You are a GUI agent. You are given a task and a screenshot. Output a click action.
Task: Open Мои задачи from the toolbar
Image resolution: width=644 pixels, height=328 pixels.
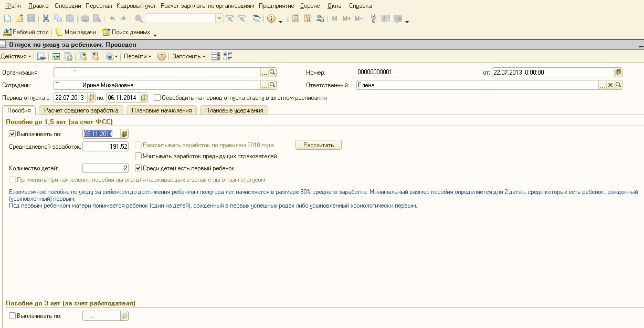point(76,33)
